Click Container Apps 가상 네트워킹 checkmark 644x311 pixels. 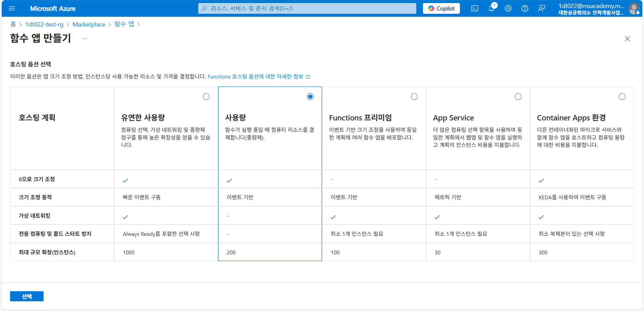(541, 217)
